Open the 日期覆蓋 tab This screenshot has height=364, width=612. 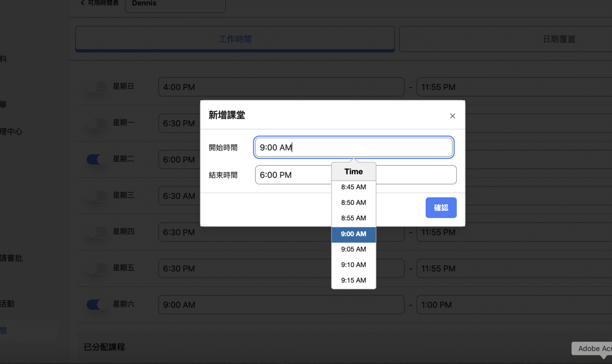pos(558,39)
